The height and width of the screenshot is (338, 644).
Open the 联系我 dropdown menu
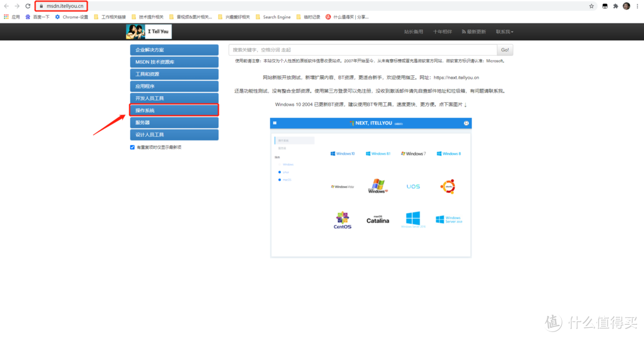(x=504, y=32)
